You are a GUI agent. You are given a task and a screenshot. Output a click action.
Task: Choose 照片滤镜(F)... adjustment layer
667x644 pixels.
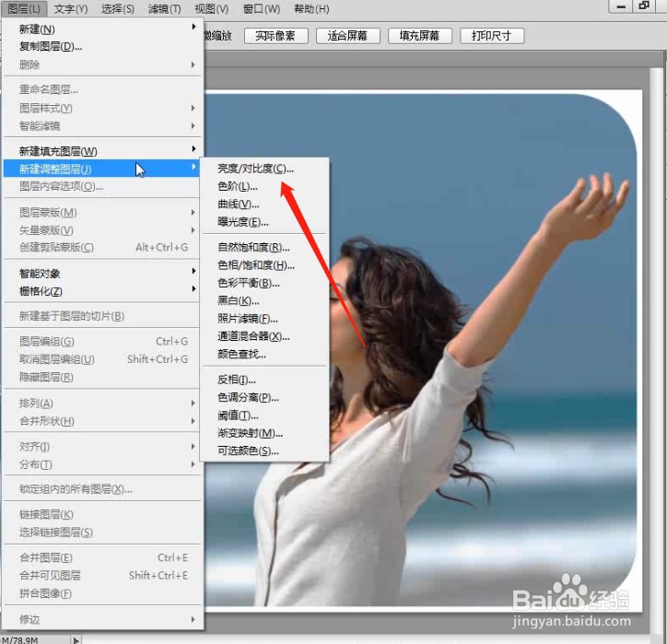coord(264,319)
